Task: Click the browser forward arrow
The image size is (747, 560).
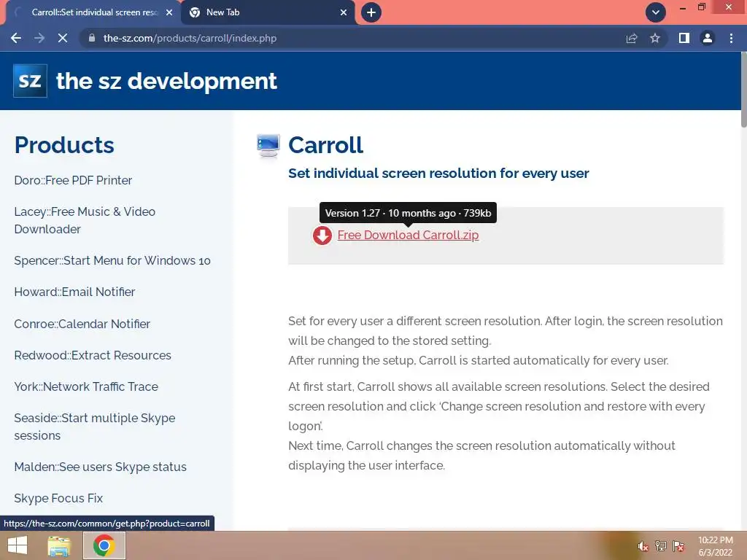Action: (39, 38)
